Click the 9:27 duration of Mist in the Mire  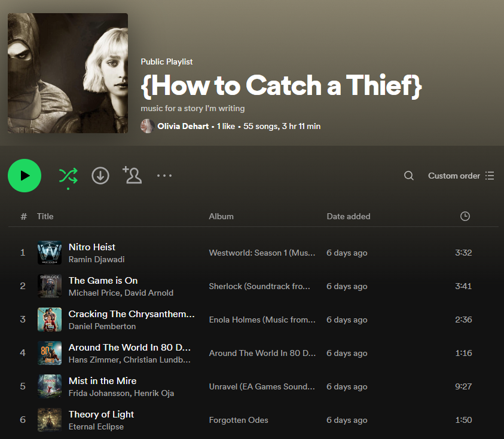point(463,386)
